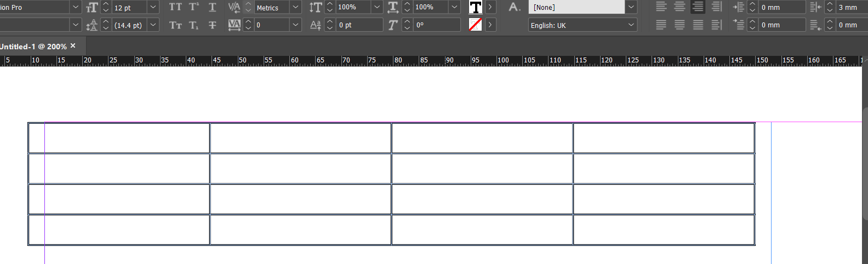Step the font size value
The height and width of the screenshot is (264, 868).
click(106, 7)
